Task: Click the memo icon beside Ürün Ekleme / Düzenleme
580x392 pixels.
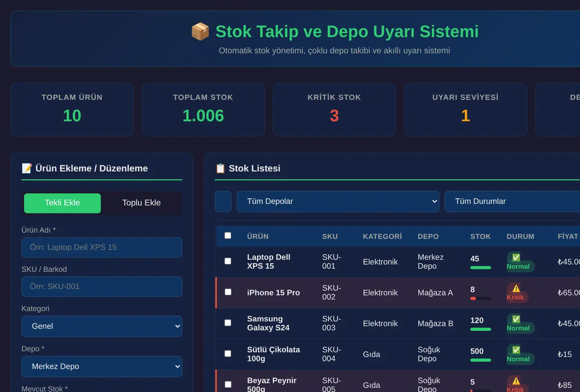Action: [27, 168]
